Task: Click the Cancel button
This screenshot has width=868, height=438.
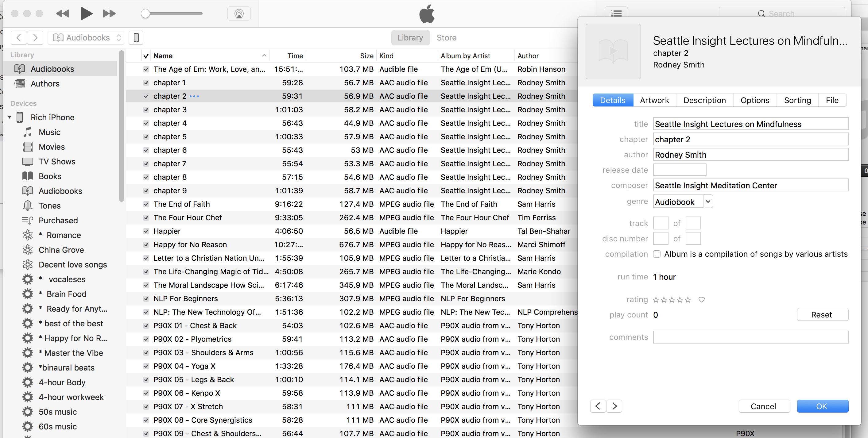Action: click(x=763, y=406)
